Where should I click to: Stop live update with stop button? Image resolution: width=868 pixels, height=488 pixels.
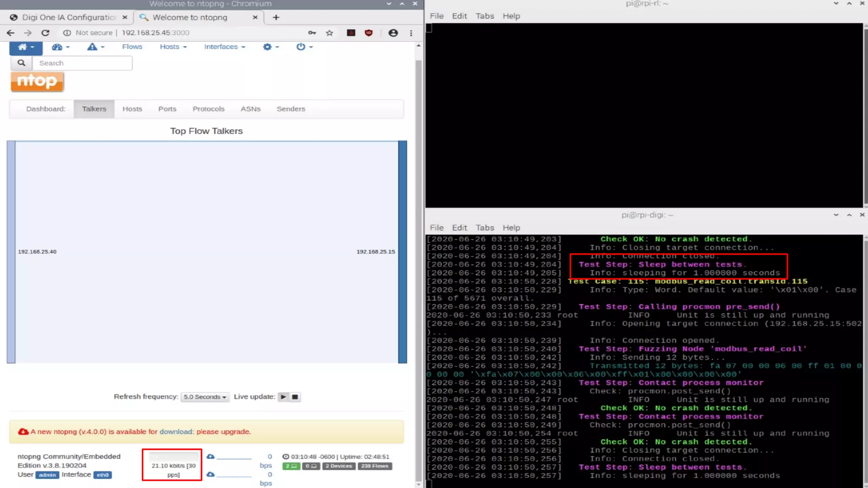[x=295, y=397]
